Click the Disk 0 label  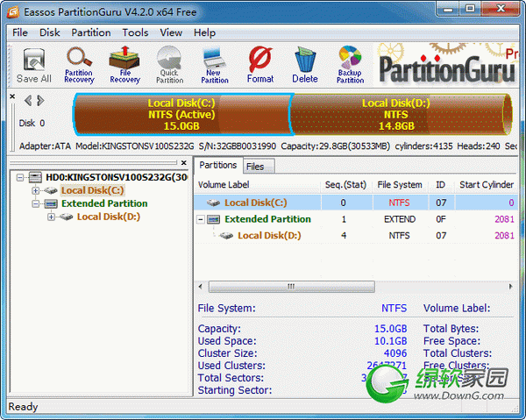(32, 123)
